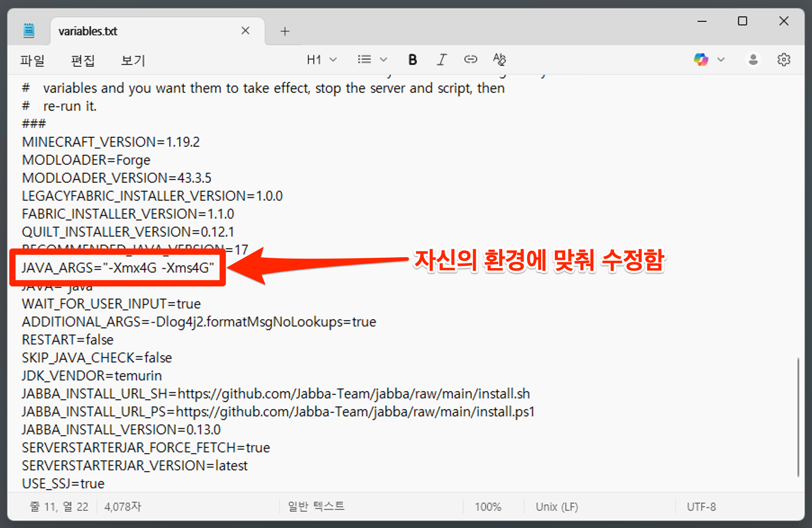Click the MODLOADER_VERSION=43.3.5 line

point(117,178)
